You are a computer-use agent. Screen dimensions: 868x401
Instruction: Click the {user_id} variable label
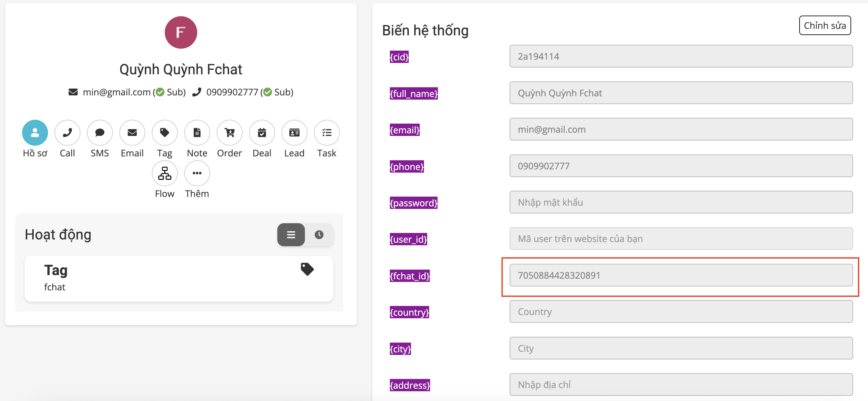click(x=408, y=239)
